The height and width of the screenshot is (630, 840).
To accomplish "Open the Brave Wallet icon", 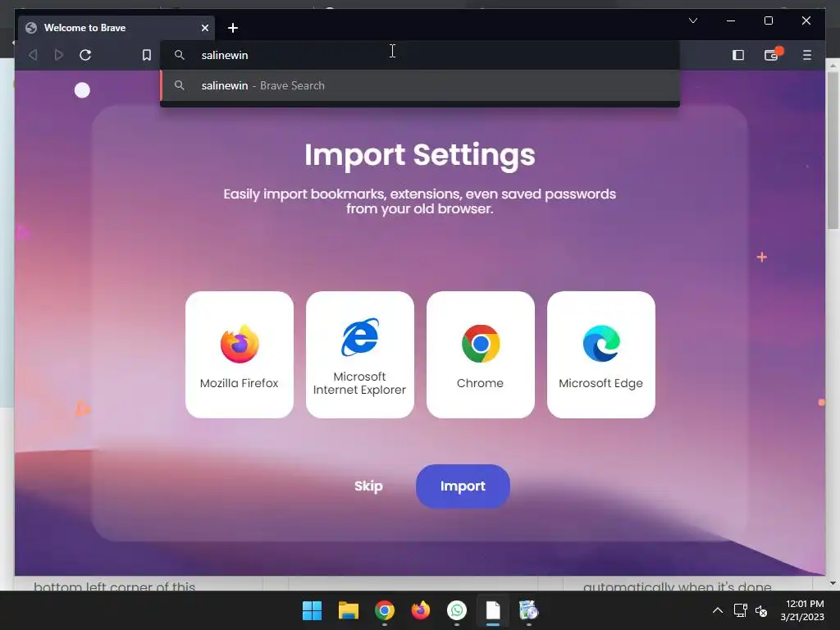I will (772, 55).
